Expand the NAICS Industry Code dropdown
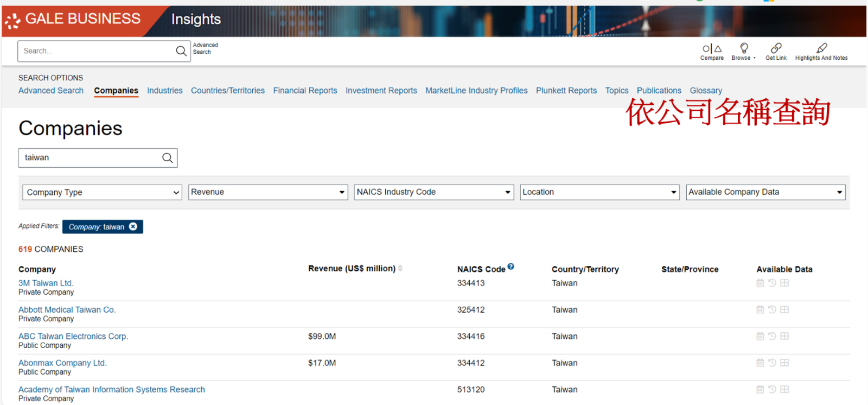Image resolution: width=868 pixels, height=405 pixels. 433,192
